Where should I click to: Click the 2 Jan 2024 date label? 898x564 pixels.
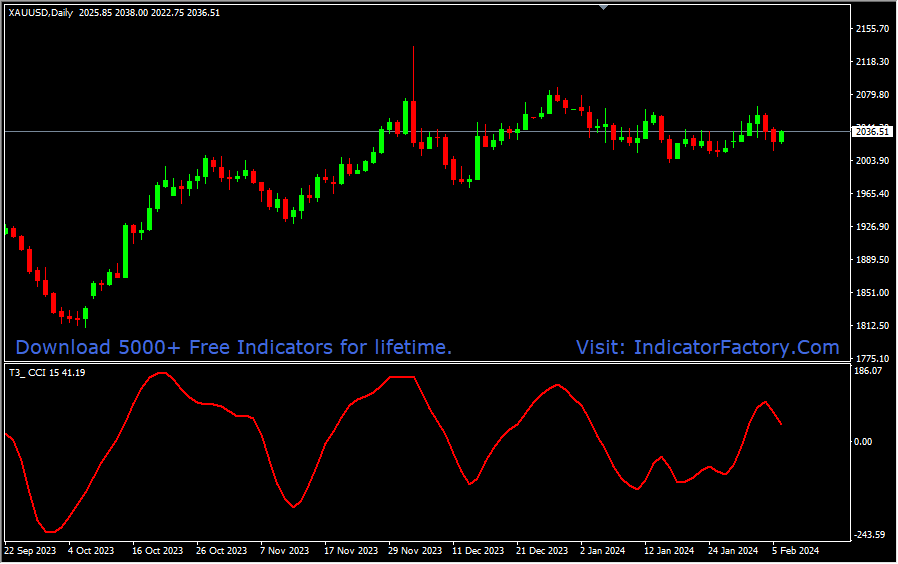click(602, 551)
